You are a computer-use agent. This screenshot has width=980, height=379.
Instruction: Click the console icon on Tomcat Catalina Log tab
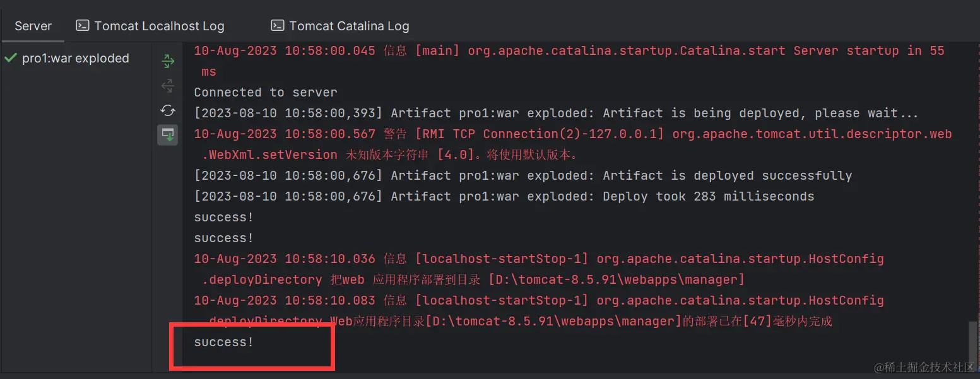277,26
